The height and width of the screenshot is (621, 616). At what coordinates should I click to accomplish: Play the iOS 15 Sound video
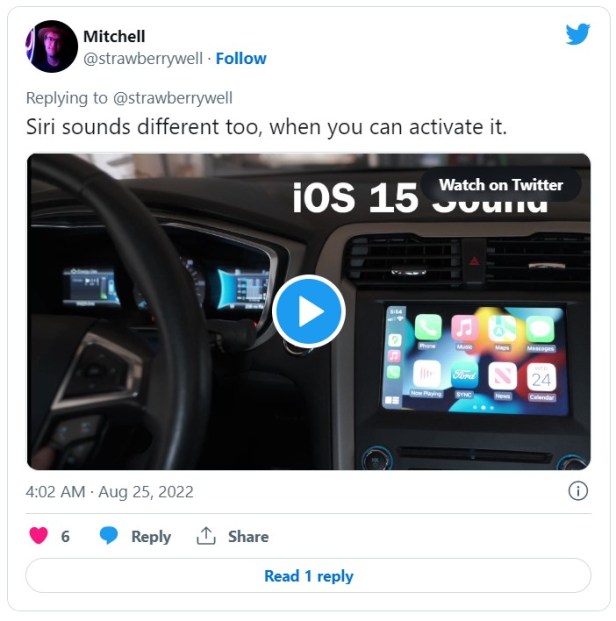click(x=309, y=311)
